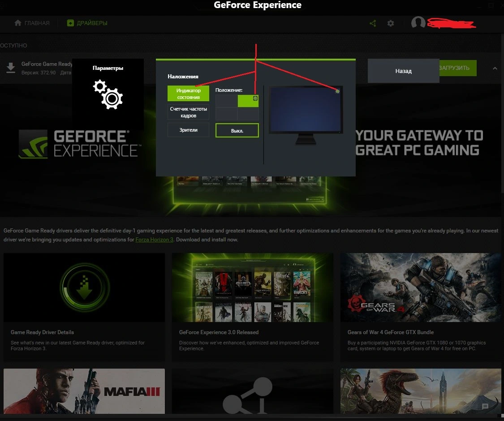504x421 pixels.
Task: Collapse driver details with chevron
Action: (495, 68)
